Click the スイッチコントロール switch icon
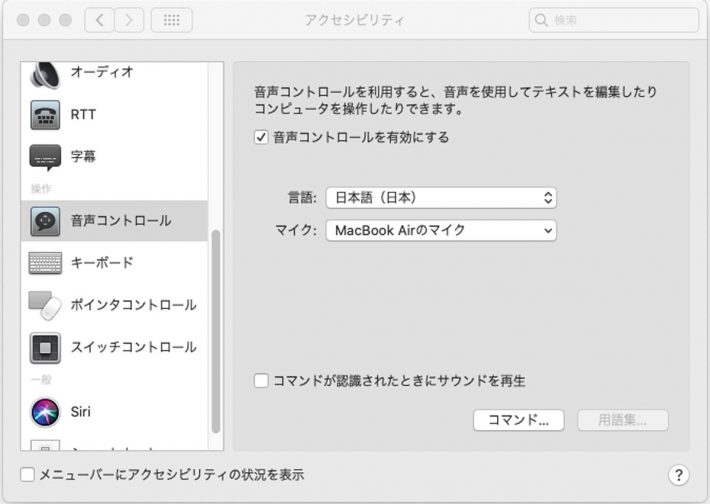The height and width of the screenshot is (504, 710). click(45, 348)
